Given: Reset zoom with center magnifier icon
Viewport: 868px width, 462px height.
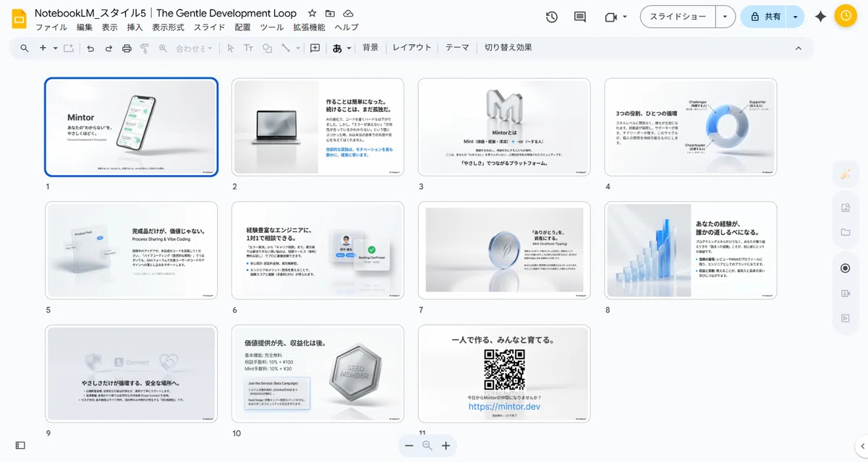Looking at the screenshot, I should pos(427,446).
